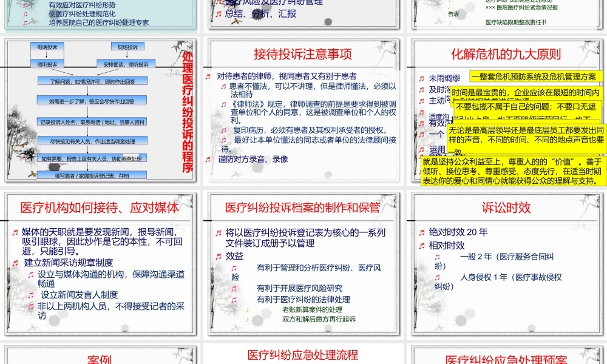Viewport: 607px width, 364px height.
Task: Click the 相对时效 bullet
Action: (447, 245)
